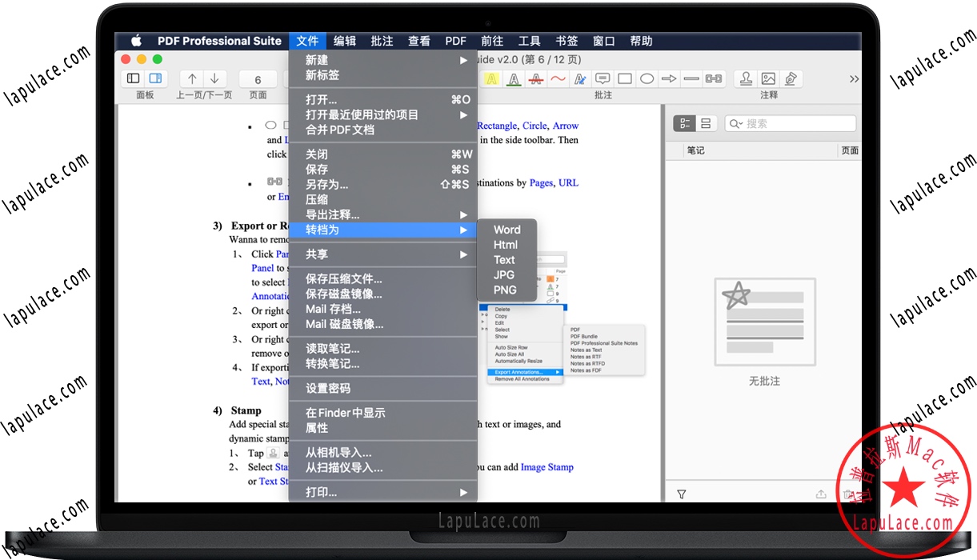Click the page number field showing 6
This screenshot has width=977, height=560.
[258, 79]
